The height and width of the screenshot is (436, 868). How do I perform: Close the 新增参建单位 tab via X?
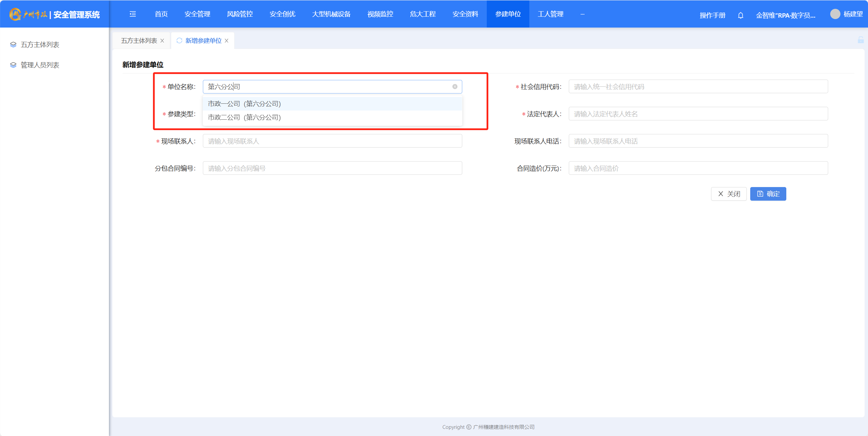coord(227,41)
